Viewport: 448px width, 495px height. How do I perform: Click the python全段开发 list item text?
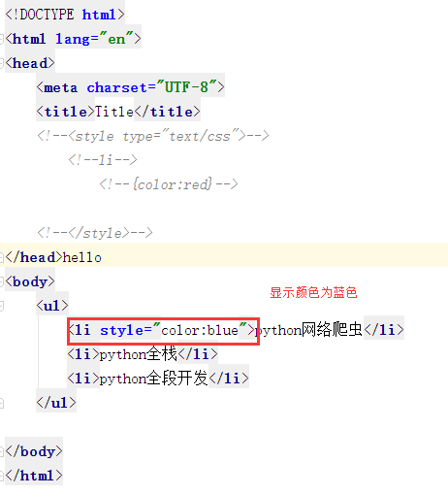click(154, 379)
